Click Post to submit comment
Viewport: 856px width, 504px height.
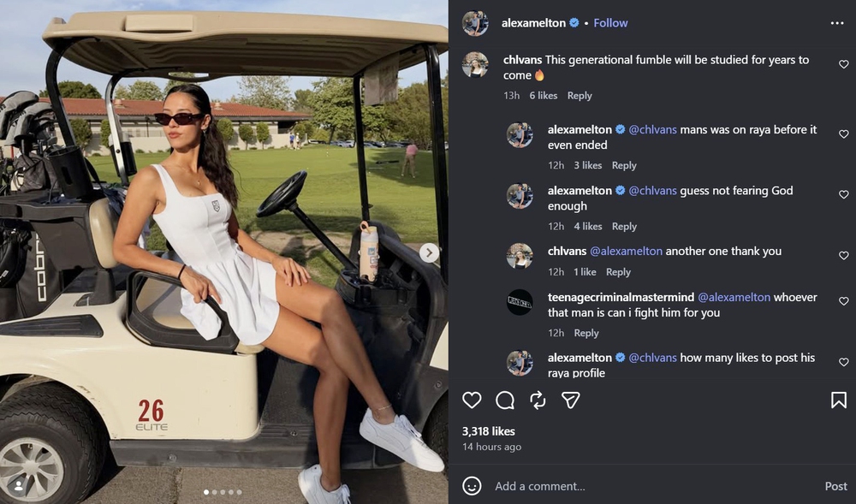(835, 486)
